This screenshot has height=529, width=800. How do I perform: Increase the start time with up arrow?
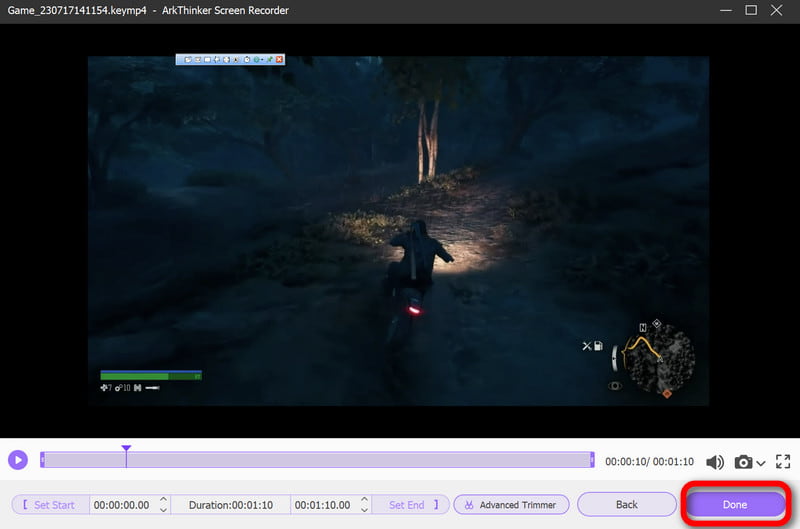coord(163,499)
